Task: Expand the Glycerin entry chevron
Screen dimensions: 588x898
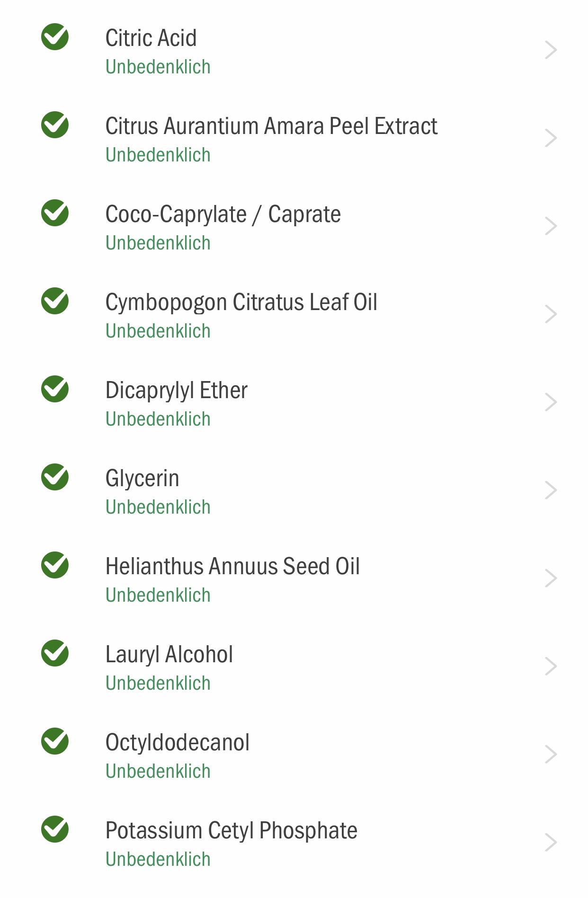Action: pyautogui.click(x=551, y=490)
